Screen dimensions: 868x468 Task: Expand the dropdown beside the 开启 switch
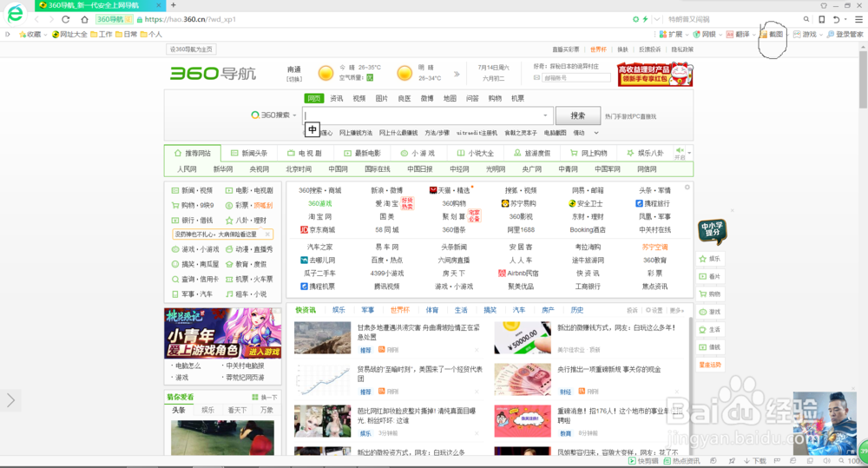point(690,153)
